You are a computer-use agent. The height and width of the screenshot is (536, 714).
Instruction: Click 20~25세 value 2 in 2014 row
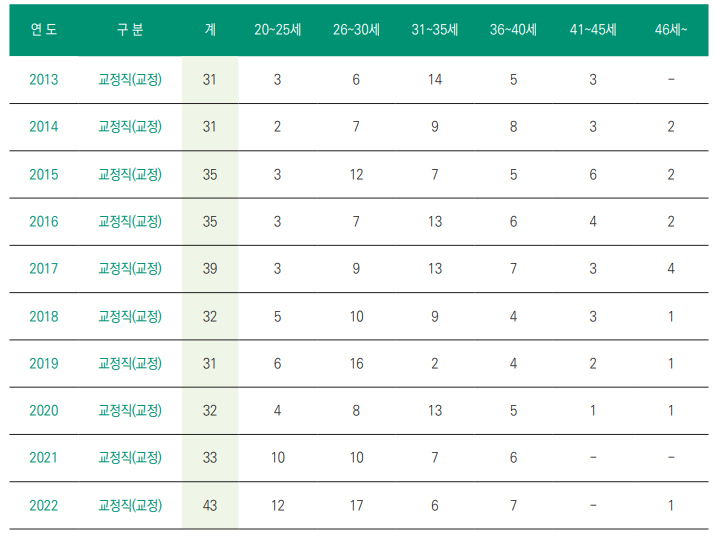pyautogui.click(x=277, y=127)
